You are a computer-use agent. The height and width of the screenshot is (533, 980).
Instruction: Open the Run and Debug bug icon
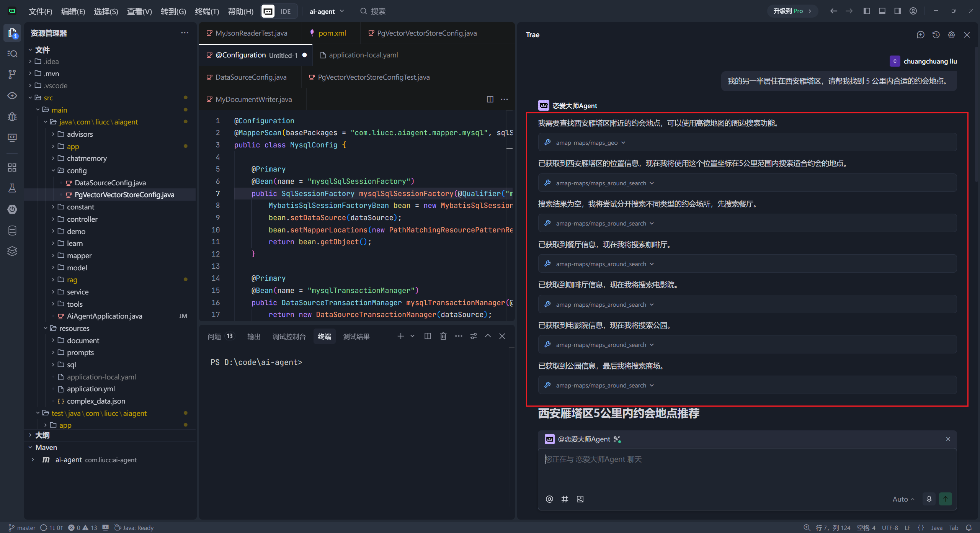12,116
